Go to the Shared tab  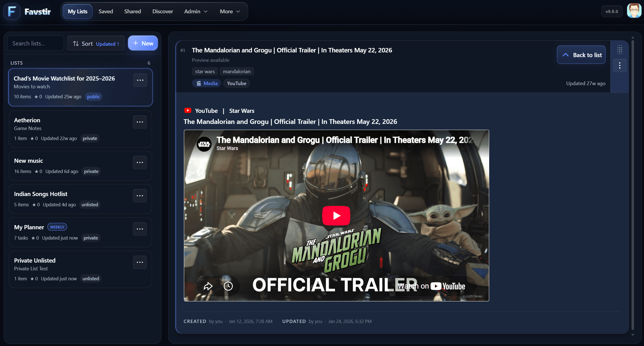133,11
